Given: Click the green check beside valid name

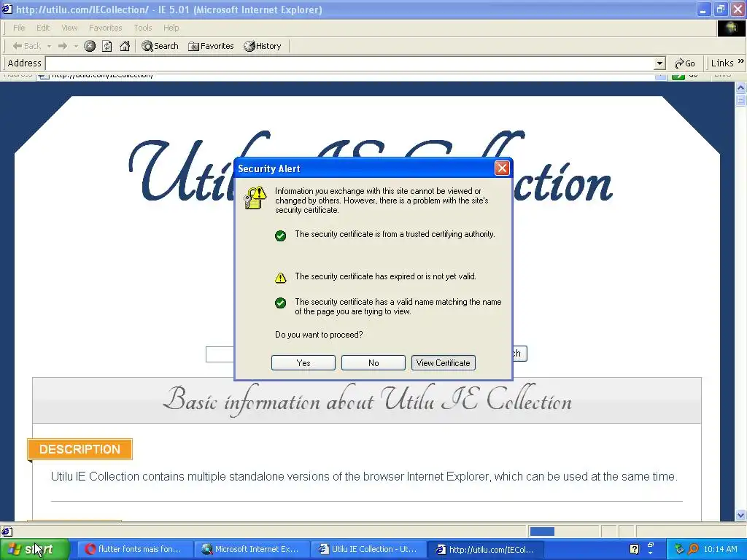Looking at the screenshot, I should [x=281, y=303].
